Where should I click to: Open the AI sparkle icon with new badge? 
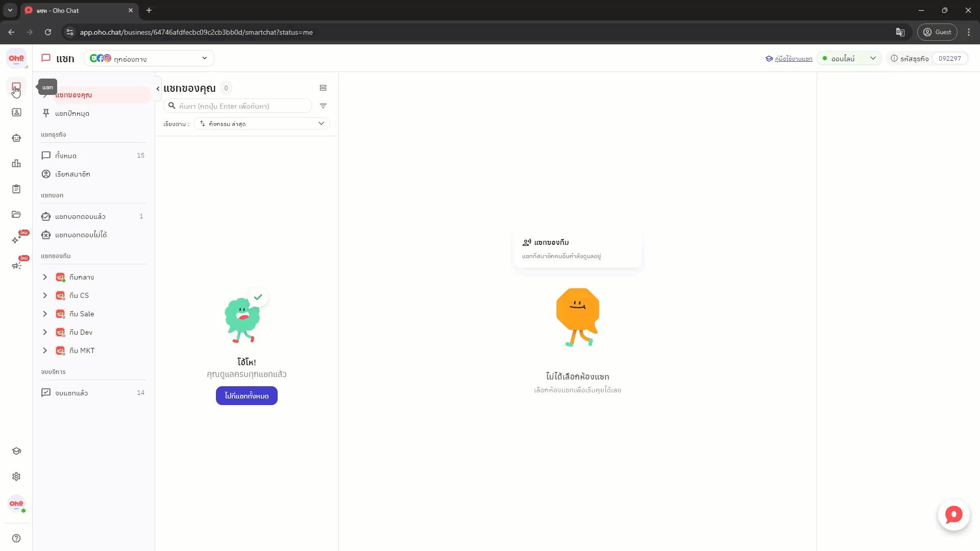[16, 240]
